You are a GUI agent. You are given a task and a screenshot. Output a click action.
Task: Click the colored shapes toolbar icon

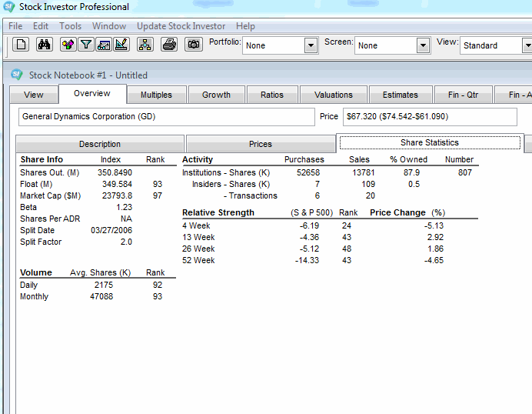pyautogui.click(x=68, y=45)
